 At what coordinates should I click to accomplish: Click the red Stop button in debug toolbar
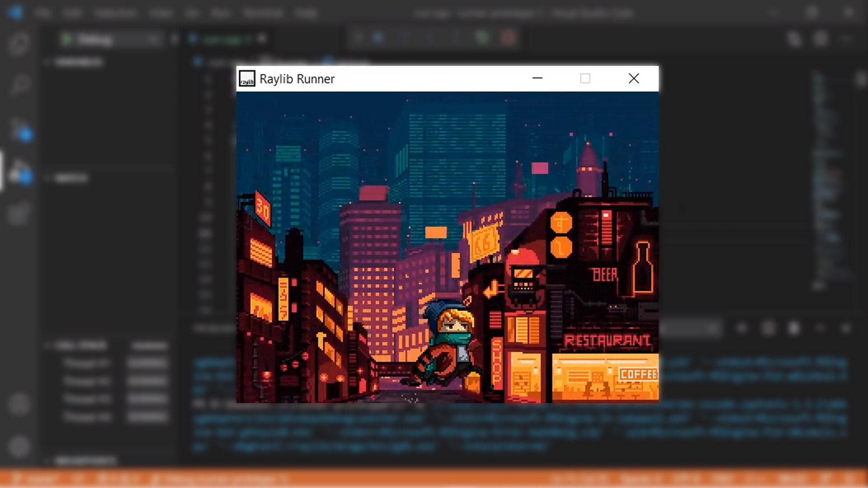tap(508, 38)
